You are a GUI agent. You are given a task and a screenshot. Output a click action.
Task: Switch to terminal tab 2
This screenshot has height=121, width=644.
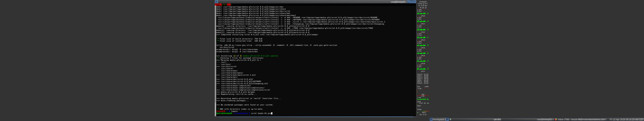[229, 4]
